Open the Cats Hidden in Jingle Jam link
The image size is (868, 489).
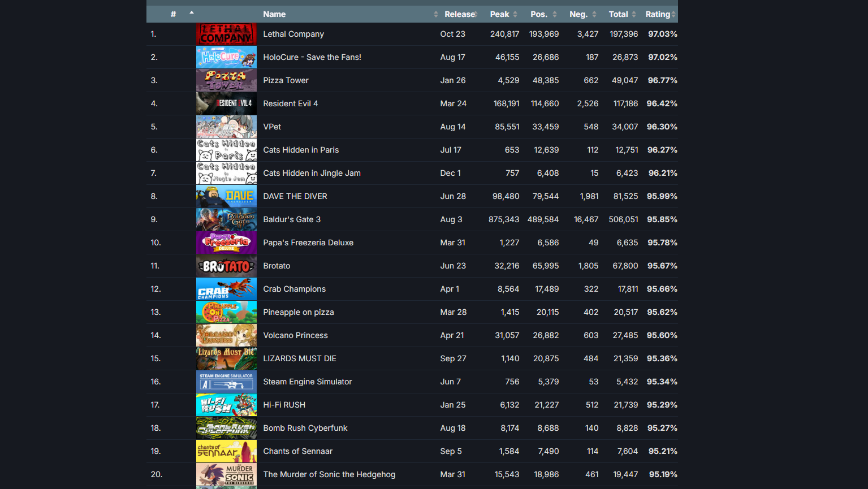click(x=312, y=173)
